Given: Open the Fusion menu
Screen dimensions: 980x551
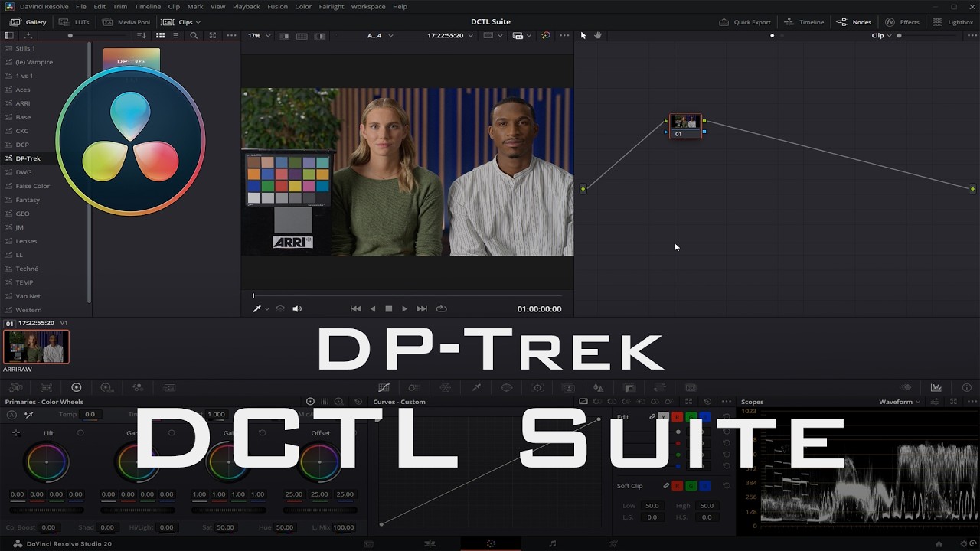Looking at the screenshot, I should pyautogui.click(x=278, y=6).
